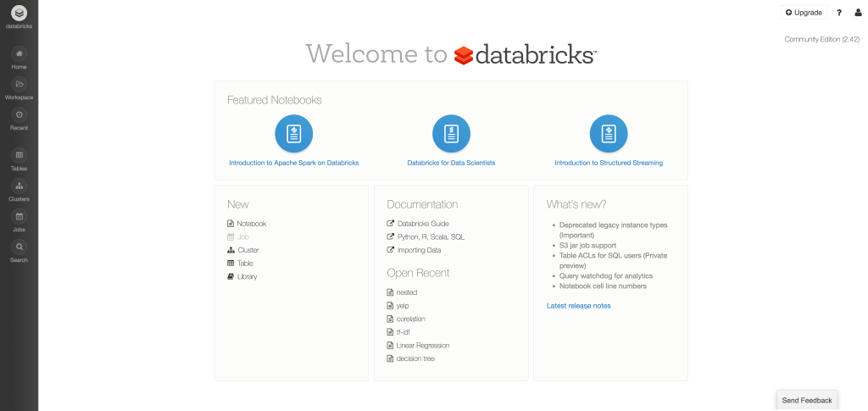Click the 'What's new?' heading
This screenshot has height=411, width=868.
[x=576, y=204]
